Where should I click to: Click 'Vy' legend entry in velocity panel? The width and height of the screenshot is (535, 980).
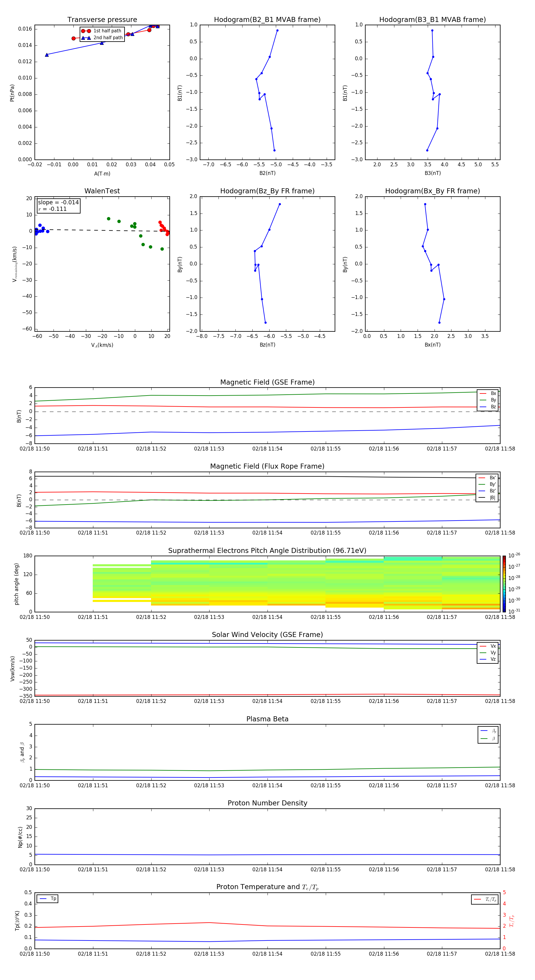pyautogui.click(x=488, y=652)
